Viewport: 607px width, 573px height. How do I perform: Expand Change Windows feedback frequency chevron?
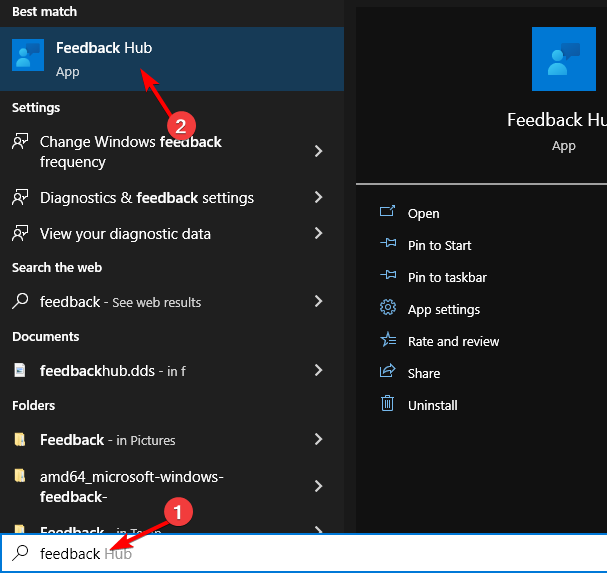(x=319, y=151)
